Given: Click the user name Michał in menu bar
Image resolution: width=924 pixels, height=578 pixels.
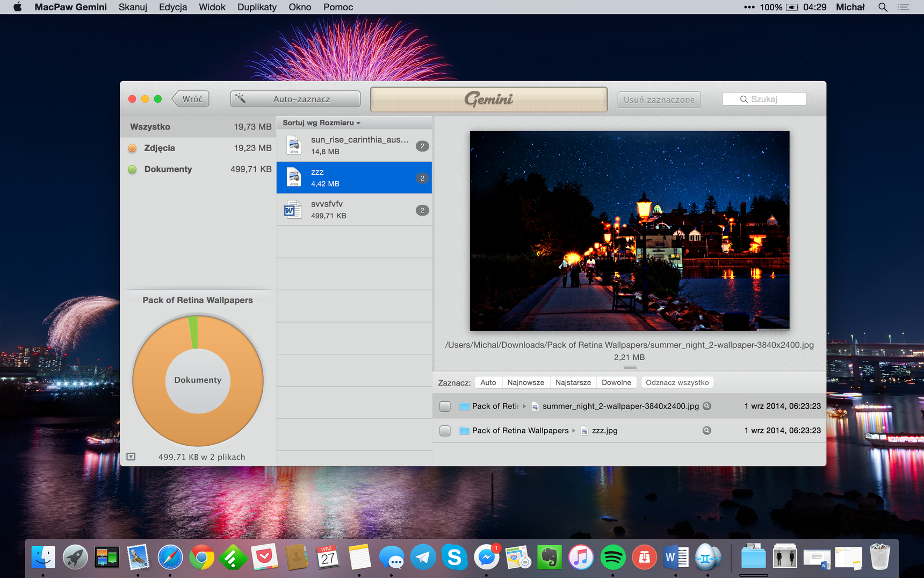Looking at the screenshot, I should coord(850,7).
